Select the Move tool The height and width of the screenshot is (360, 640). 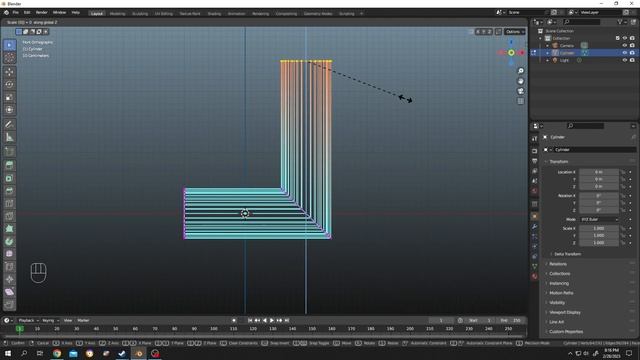pos(9,72)
